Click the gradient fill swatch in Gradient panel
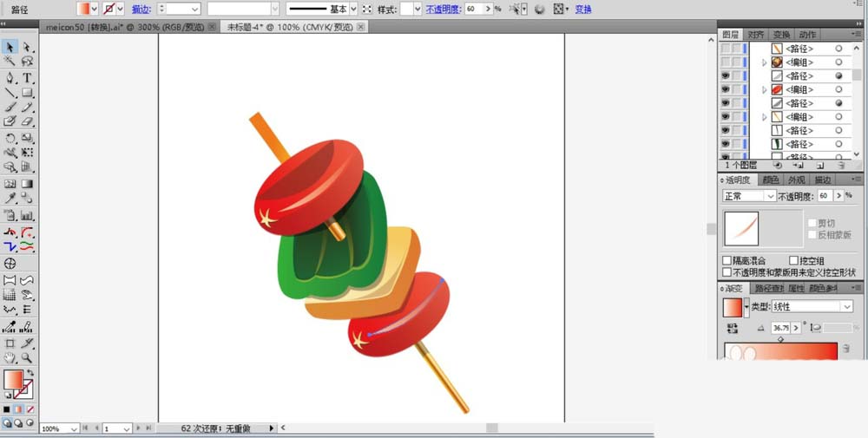This screenshot has height=438, width=868. tap(733, 308)
